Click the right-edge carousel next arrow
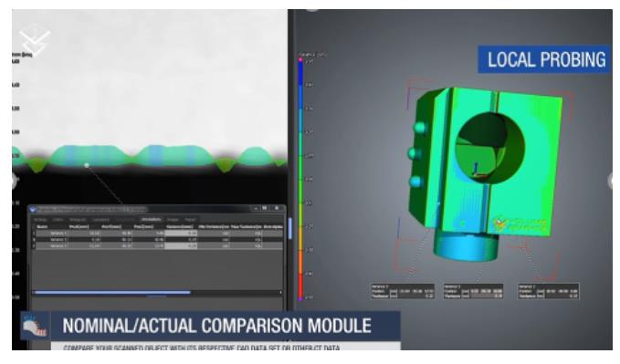620x364 pixels. (614, 180)
